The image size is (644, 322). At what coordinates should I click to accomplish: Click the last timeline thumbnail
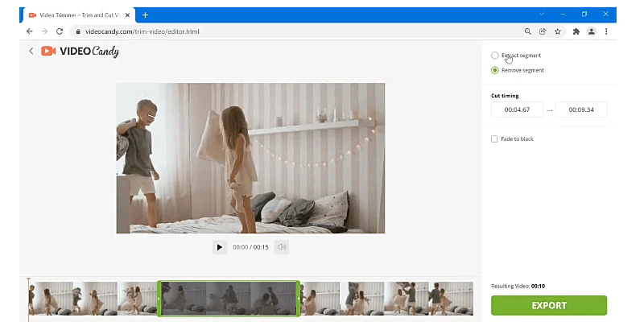coord(451,299)
